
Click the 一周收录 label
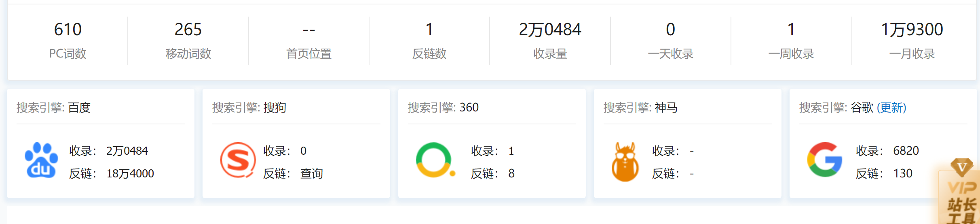pyautogui.click(x=791, y=53)
